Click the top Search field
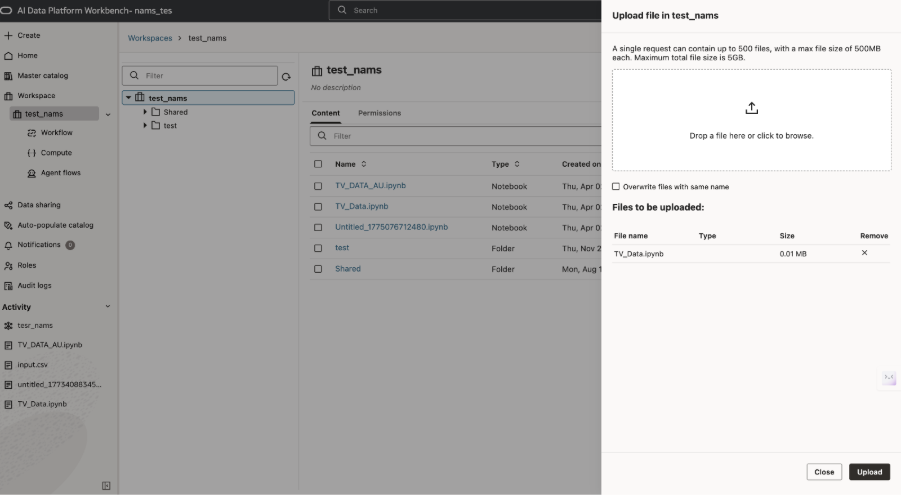Image resolution: width=901 pixels, height=495 pixels. (x=460, y=10)
